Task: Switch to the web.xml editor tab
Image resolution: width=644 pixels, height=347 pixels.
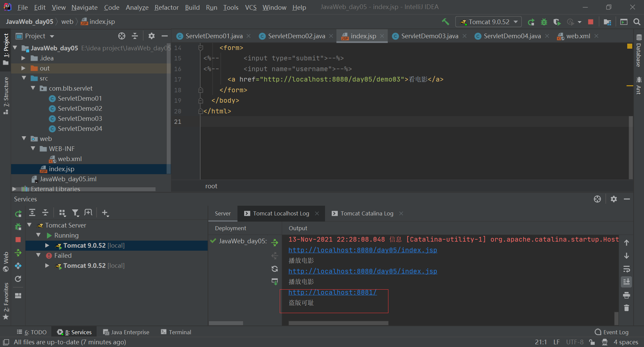Action: click(x=578, y=36)
